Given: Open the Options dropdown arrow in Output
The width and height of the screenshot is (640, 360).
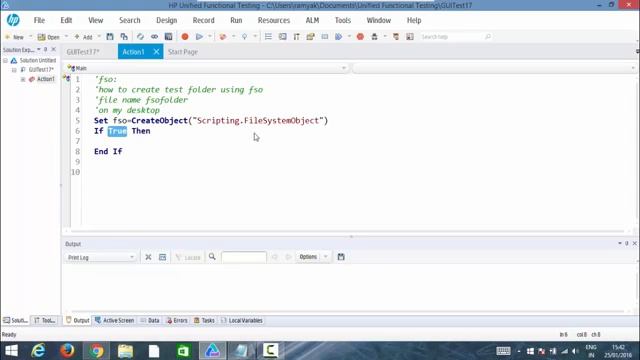Looking at the screenshot, I should tap(326, 257).
